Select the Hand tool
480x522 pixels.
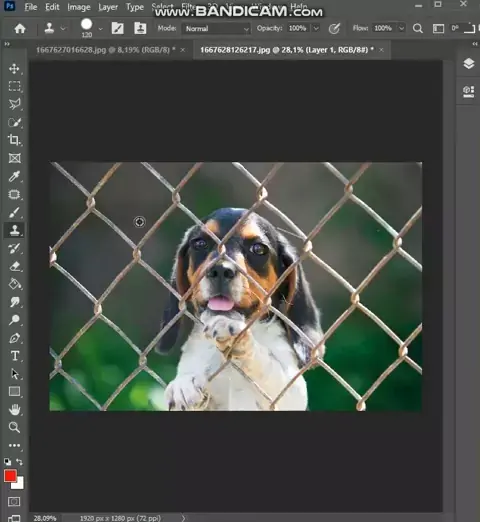point(14,409)
